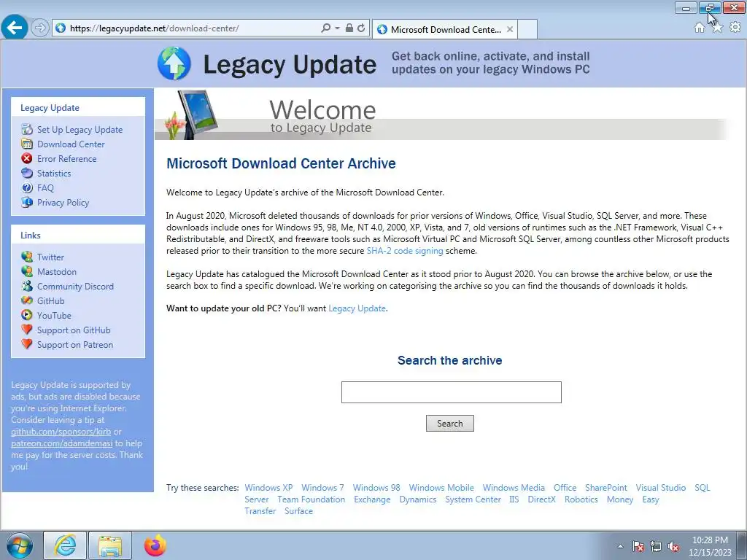The image size is (747, 560).
Task: Open the FAQ sidebar link
Action: 45,187
